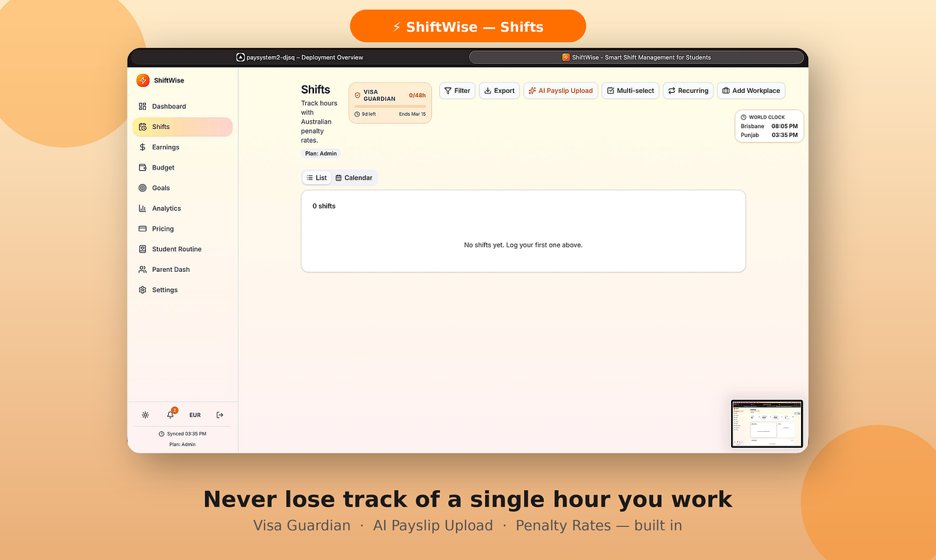The width and height of the screenshot is (936, 560).
Task: Click the No shifts yet message
Action: point(523,245)
